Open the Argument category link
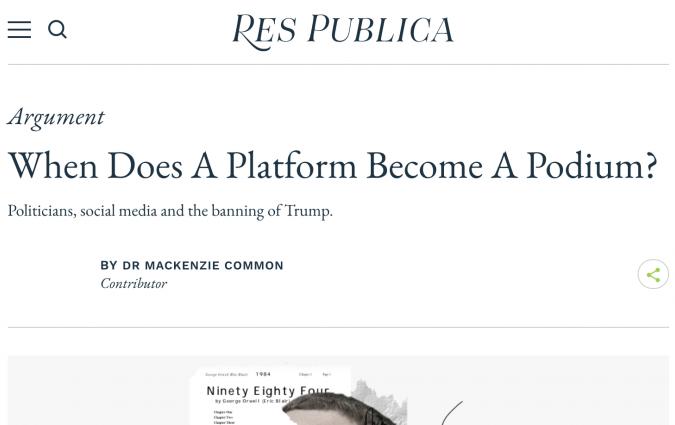The image size is (675, 425). (x=56, y=116)
